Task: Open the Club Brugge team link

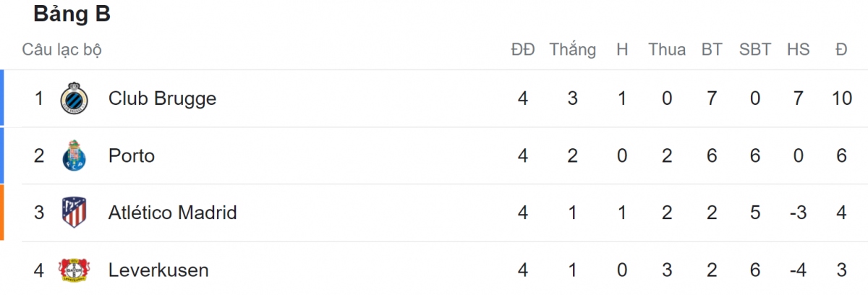Action: (162, 98)
